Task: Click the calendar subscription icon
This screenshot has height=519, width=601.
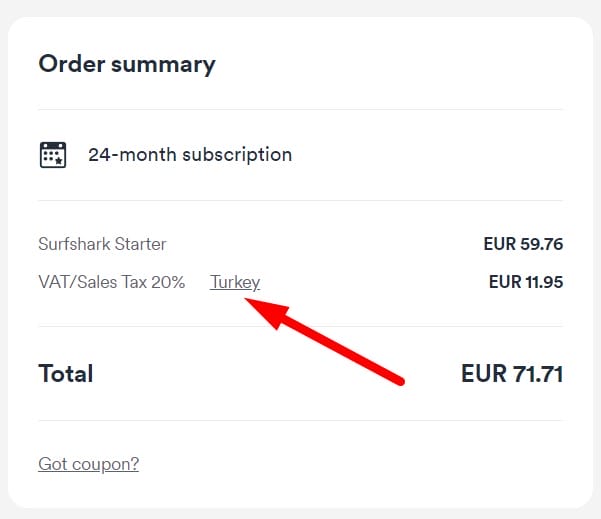Action: click(52, 155)
